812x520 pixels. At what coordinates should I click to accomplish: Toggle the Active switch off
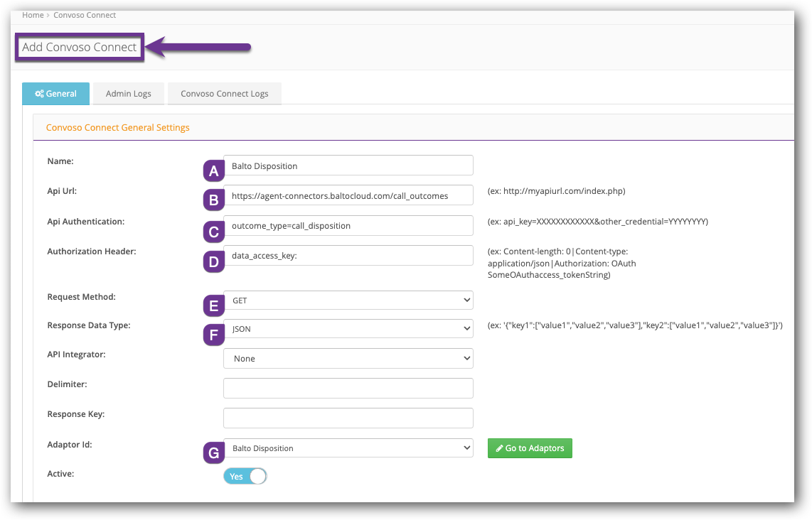pos(245,476)
